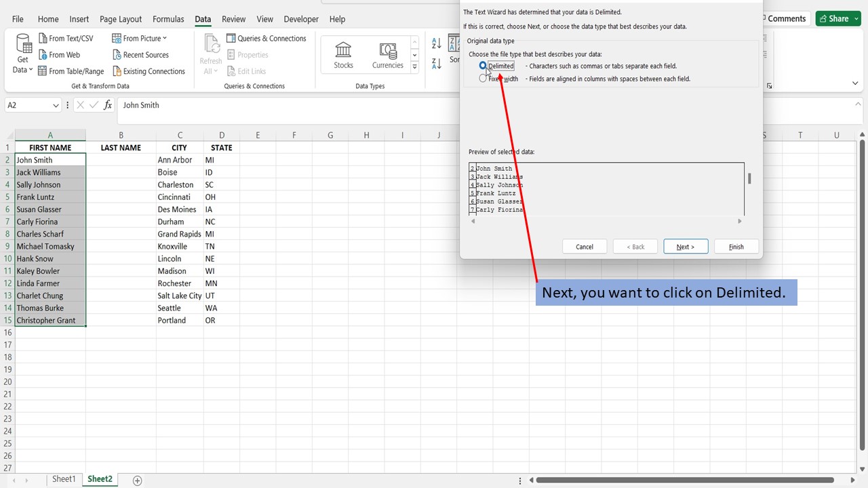Switch to Sheet1 tab
This screenshot has width=868, height=488.
click(x=64, y=479)
